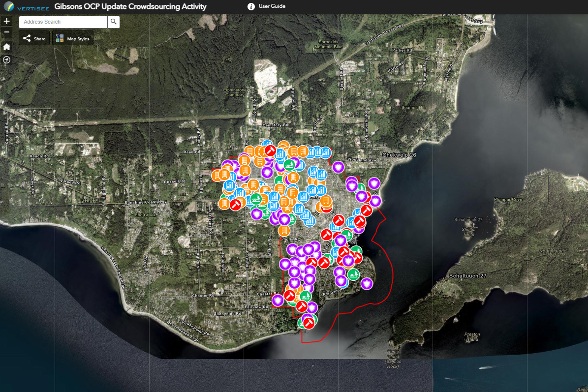588x392 pixels.
Task: Select red hammer marker in top row of orange markers
Action: 270,151
